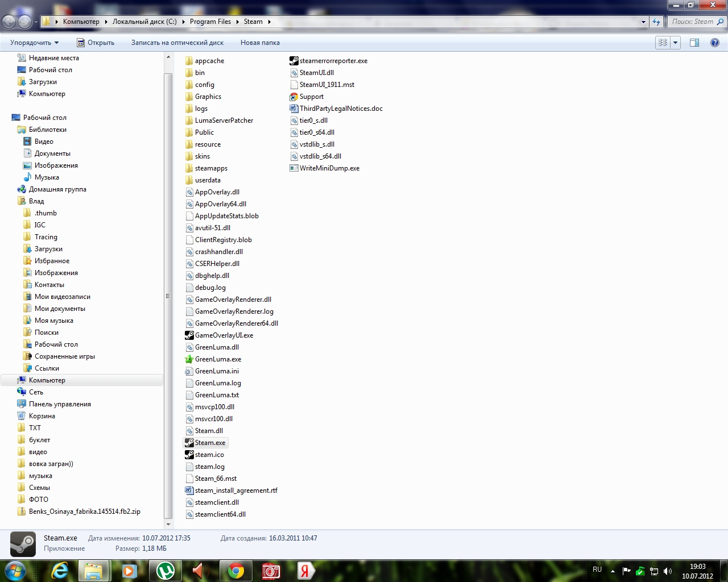Select the WriteMiniDump.exe icon

[294, 168]
